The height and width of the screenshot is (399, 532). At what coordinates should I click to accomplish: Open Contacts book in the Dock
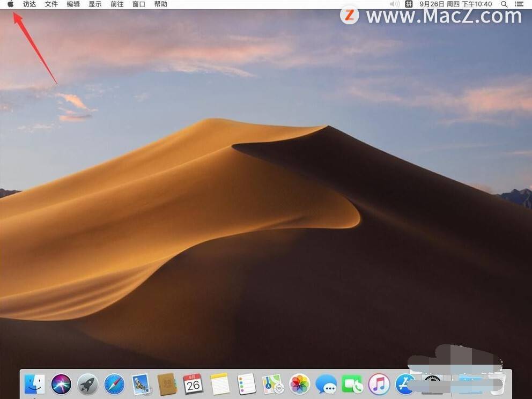coord(167,384)
